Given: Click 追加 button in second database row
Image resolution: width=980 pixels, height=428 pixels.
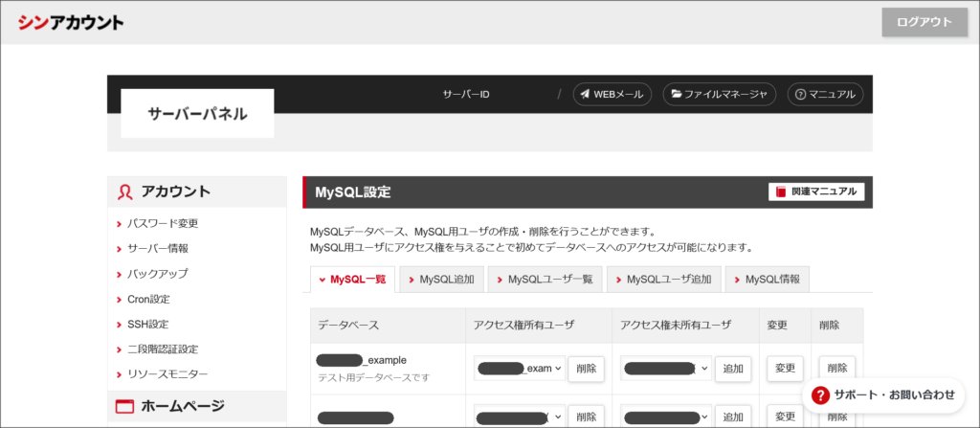Looking at the screenshot, I should 733,417.
